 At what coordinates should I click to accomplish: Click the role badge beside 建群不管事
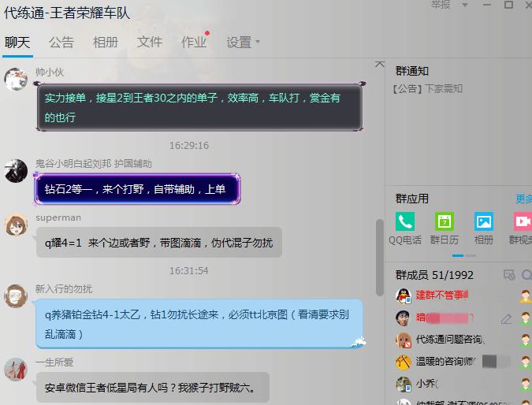526,295
